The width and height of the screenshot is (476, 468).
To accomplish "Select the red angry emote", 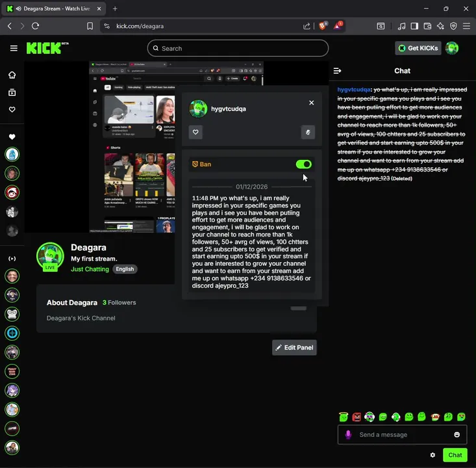I will [357, 417].
